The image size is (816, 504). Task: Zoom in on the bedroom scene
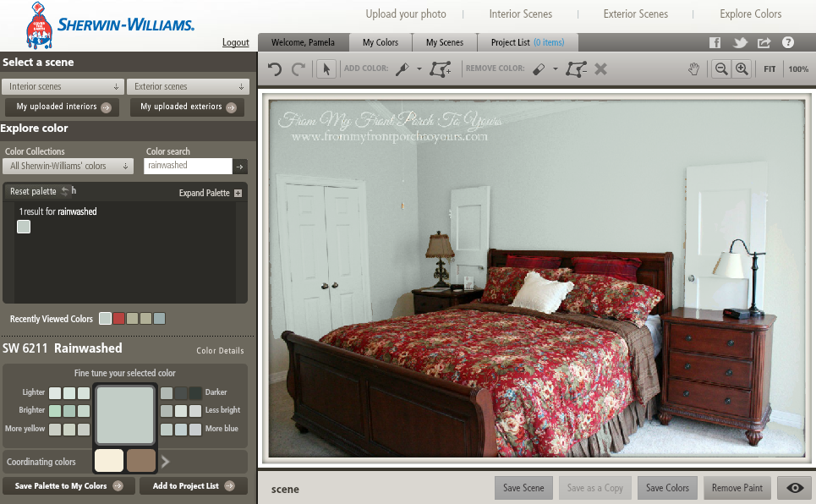click(742, 68)
